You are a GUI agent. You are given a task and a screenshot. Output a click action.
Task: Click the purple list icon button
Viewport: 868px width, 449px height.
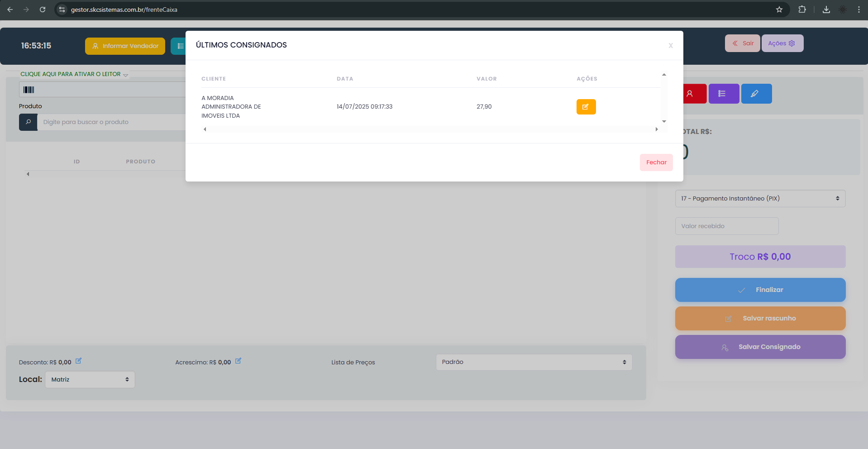pyautogui.click(x=723, y=94)
